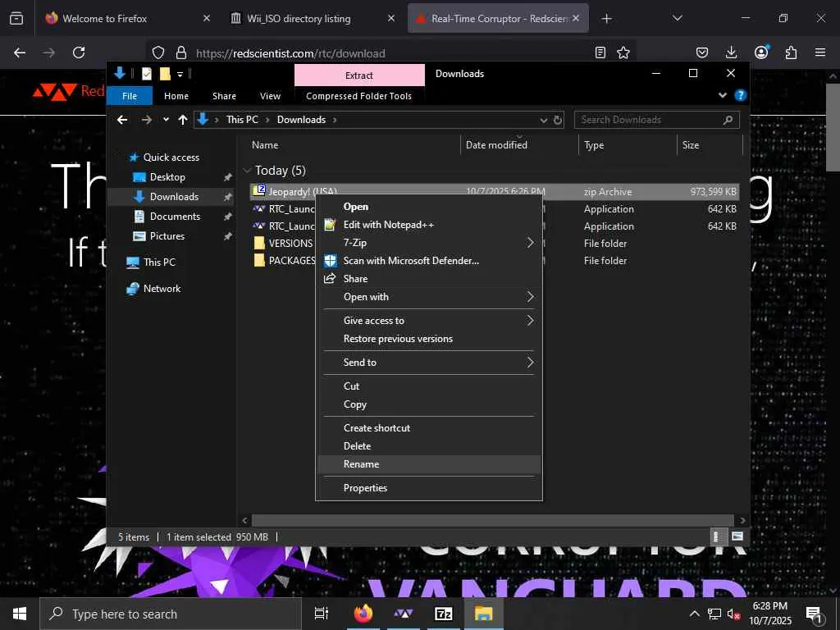The height and width of the screenshot is (630, 840).
Task: Switch to Welcome to Firefox tab
Action: [x=126, y=18]
